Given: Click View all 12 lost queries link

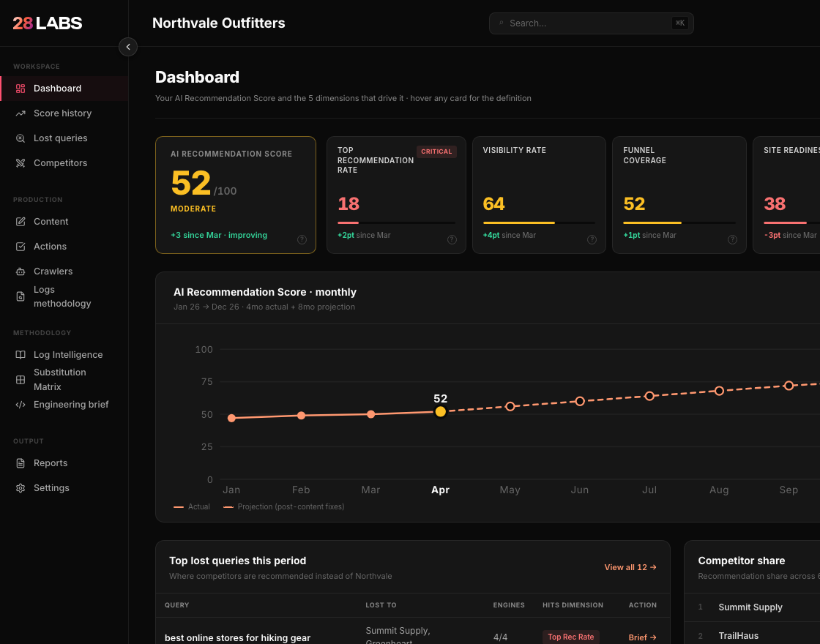Looking at the screenshot, I should tap(630, 567).
